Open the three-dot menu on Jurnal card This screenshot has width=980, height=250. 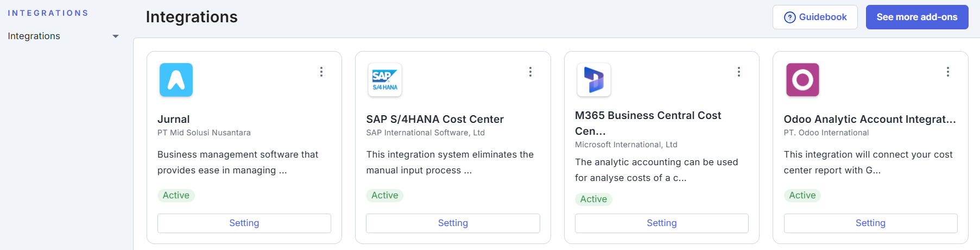point(321,72)
